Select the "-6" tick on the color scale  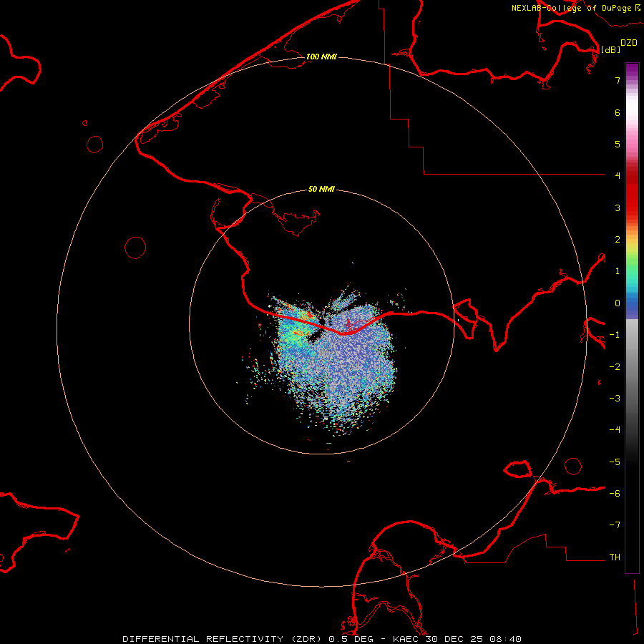(615, 494)
